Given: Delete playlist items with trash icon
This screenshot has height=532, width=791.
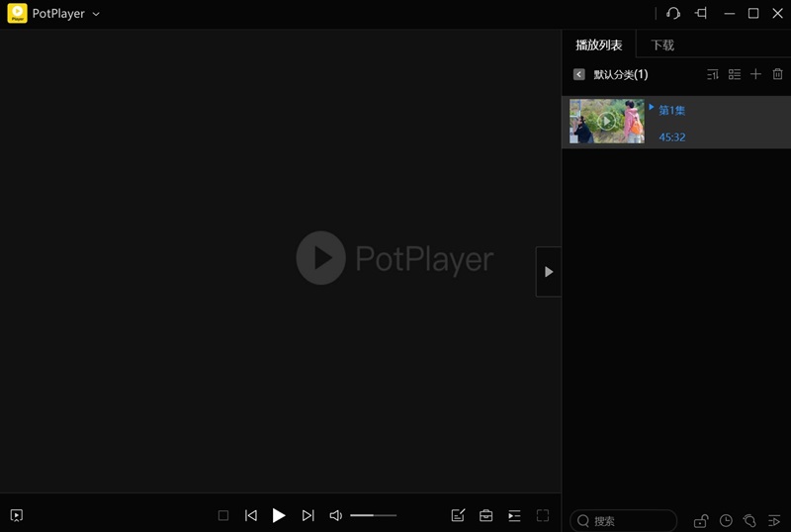Looking at the screenshot, I should coord(777,75).
